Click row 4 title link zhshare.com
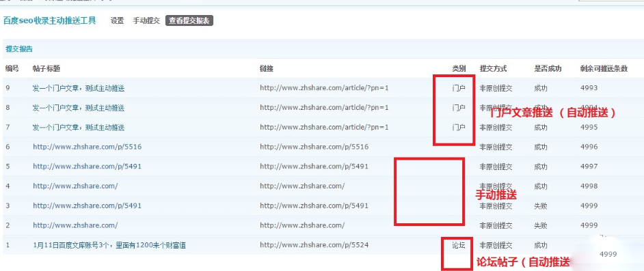 (x=75, y=186)
